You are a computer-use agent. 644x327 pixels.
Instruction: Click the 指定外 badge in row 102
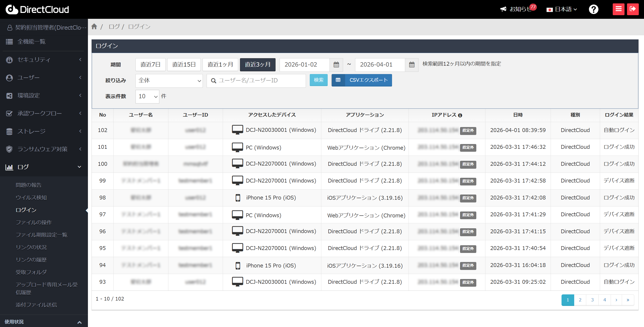(x=468, y=130)
